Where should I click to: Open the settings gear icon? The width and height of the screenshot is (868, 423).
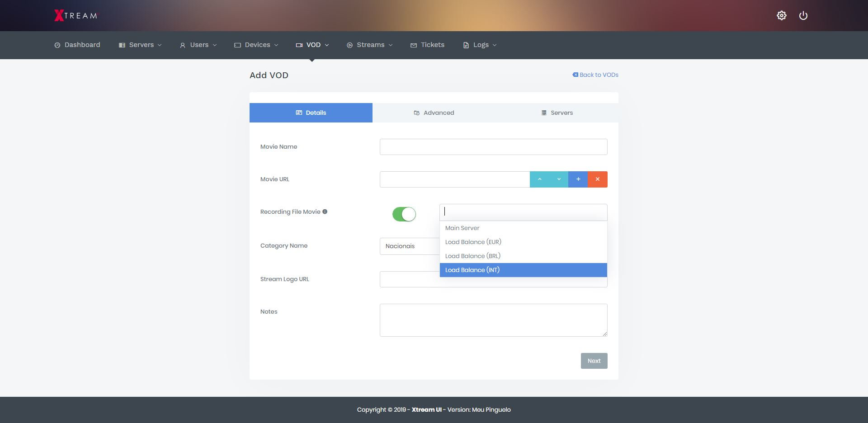tap(782, 15)
